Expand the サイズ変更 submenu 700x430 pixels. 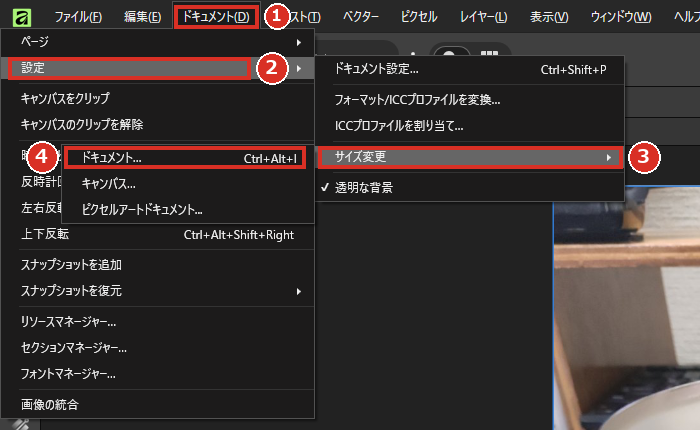(470, 157)
